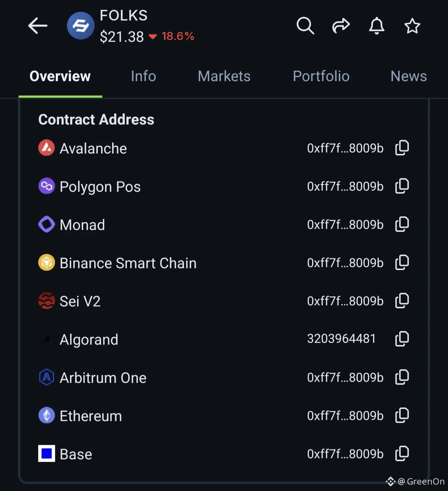Switch to the Info tab
The height and width of the screenshot is (491, 448).
[143, 76]
